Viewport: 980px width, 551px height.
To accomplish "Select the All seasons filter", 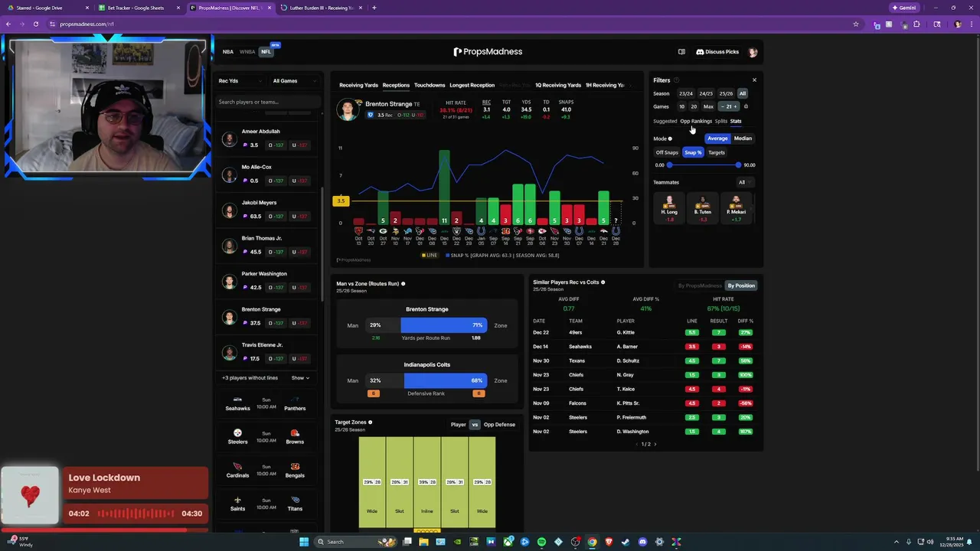I will tap(742, 93).
